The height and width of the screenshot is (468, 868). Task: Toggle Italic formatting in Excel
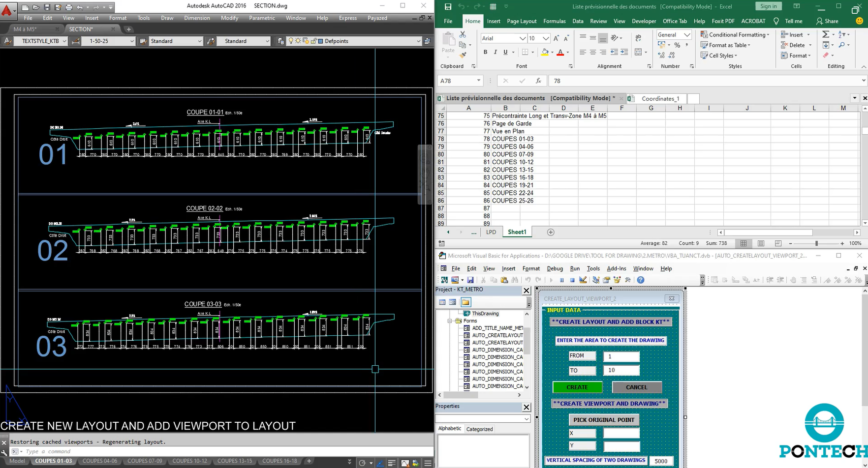click(x=495, y=52)
